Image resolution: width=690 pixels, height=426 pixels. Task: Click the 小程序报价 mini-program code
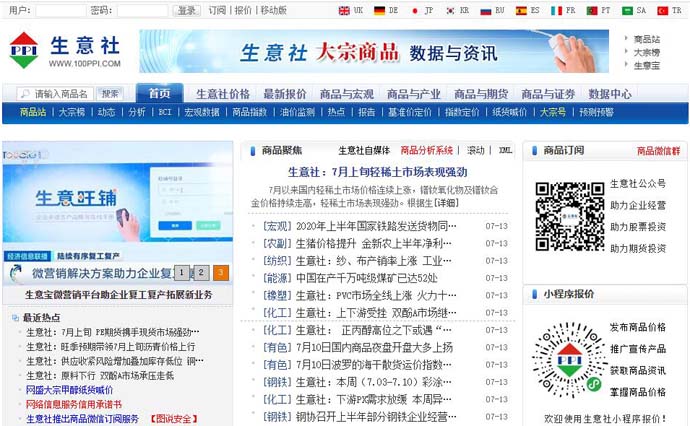pyautogui.click(x=569, y=360)
